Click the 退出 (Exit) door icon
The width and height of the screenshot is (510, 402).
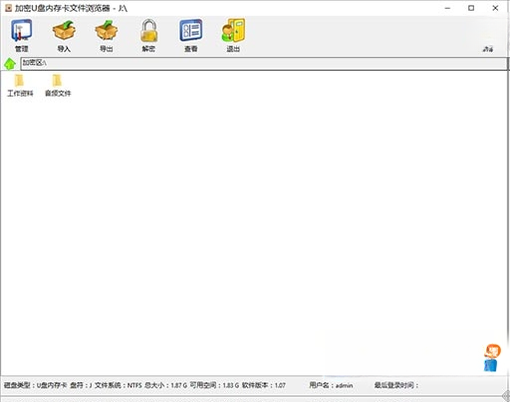tap(233, 35)
